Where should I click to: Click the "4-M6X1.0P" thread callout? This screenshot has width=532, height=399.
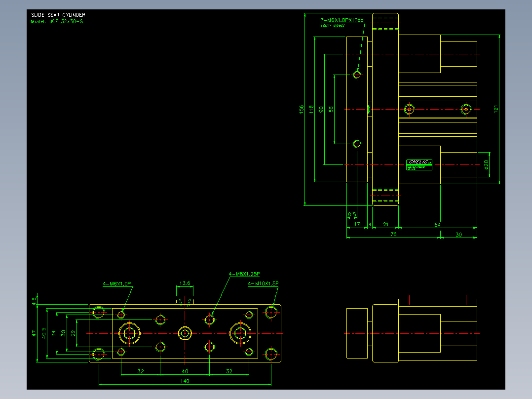click(x=117, y=284)
